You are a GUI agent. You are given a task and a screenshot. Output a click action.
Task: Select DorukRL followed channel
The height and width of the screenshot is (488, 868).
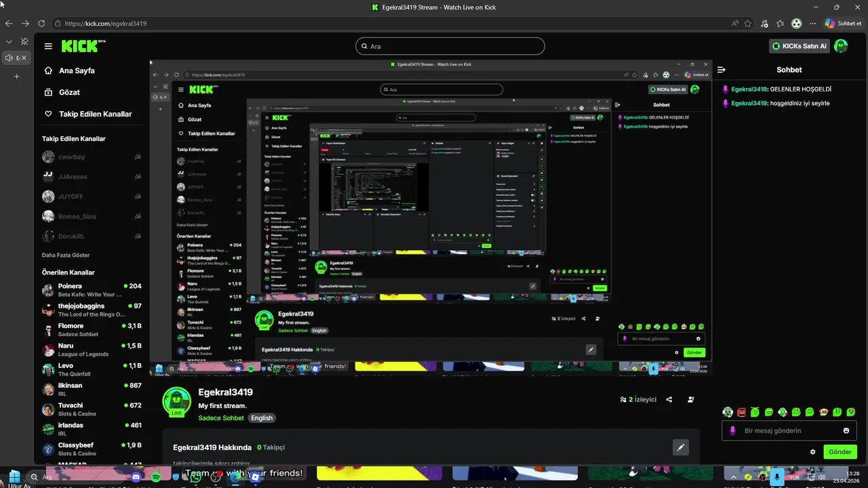tap(92, 237)
